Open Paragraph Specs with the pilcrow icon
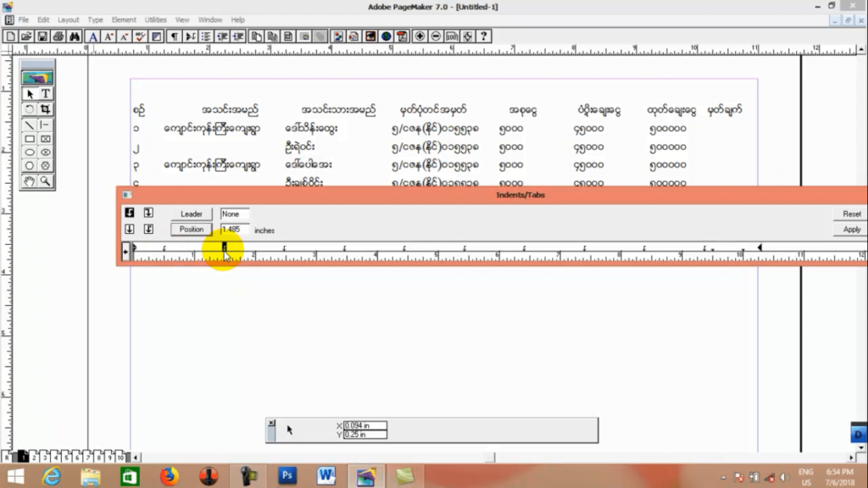 (175, 36)
